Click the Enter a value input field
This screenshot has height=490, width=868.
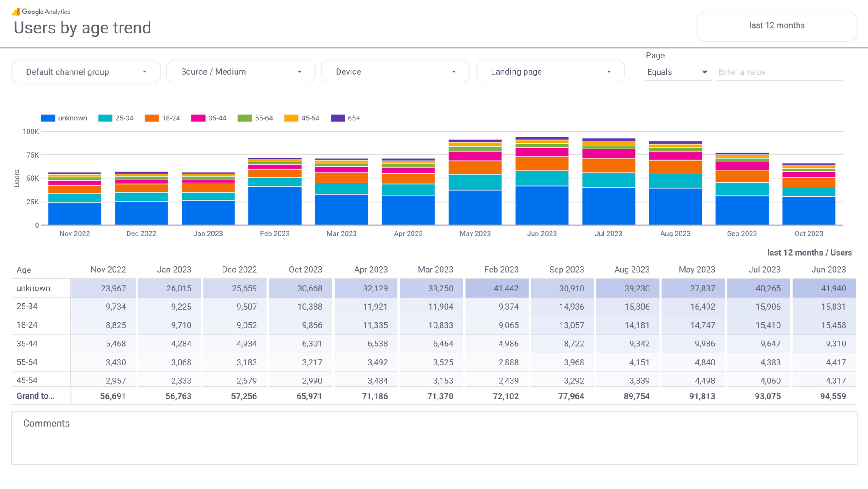point(779,72)
